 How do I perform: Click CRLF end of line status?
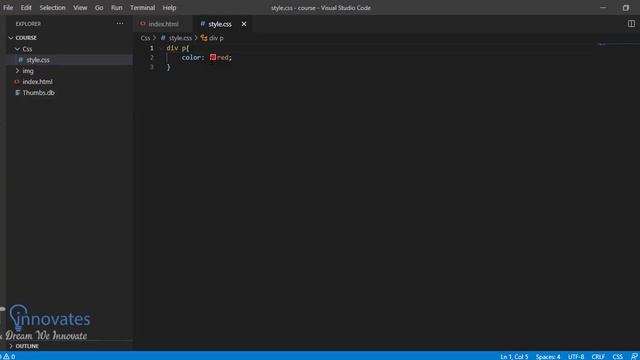(x=598, y=356)
